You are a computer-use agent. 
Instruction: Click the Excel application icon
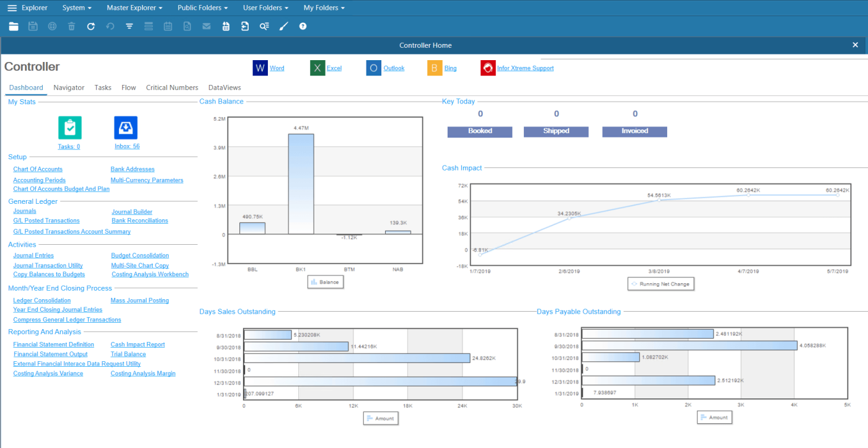tap(317, 68)
